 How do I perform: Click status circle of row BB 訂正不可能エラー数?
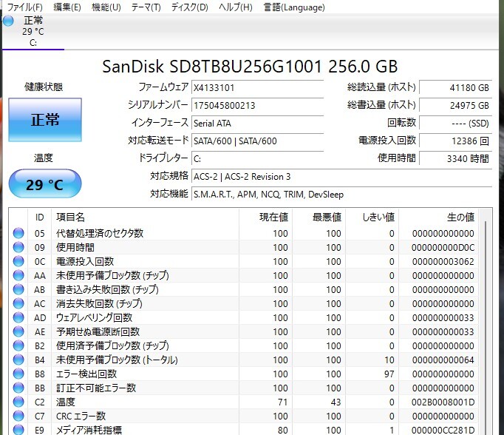18,388
